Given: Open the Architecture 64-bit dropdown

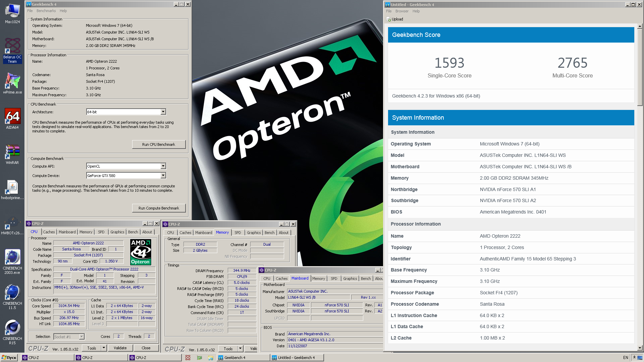Looking at the screenshot, I should click(163, 112).
